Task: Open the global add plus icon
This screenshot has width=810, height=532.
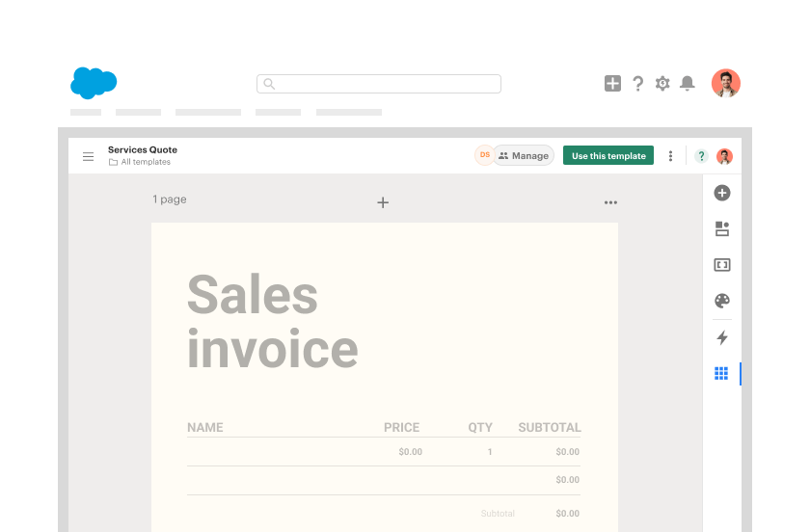Action: [612, 83]
